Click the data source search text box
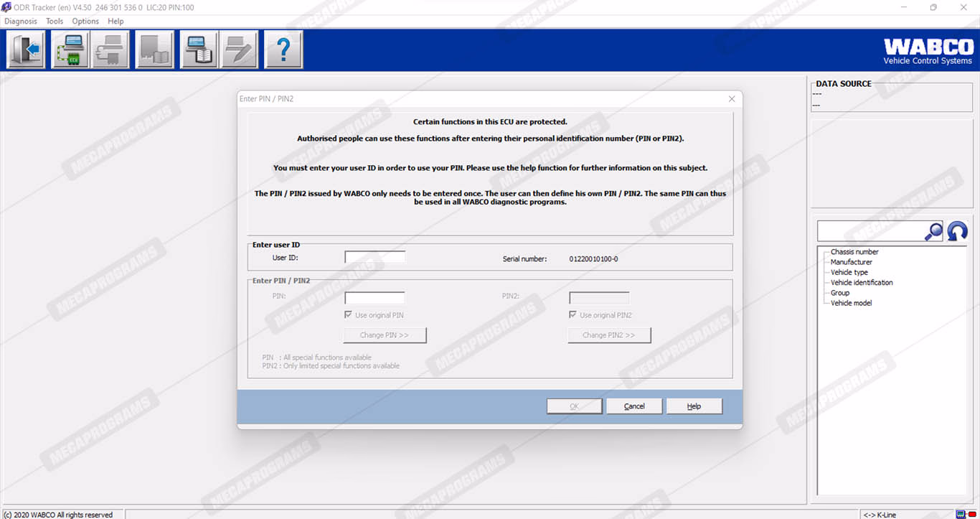Image resolution: width=980 pixels, height=519 pixels. (x=870, y=231)
